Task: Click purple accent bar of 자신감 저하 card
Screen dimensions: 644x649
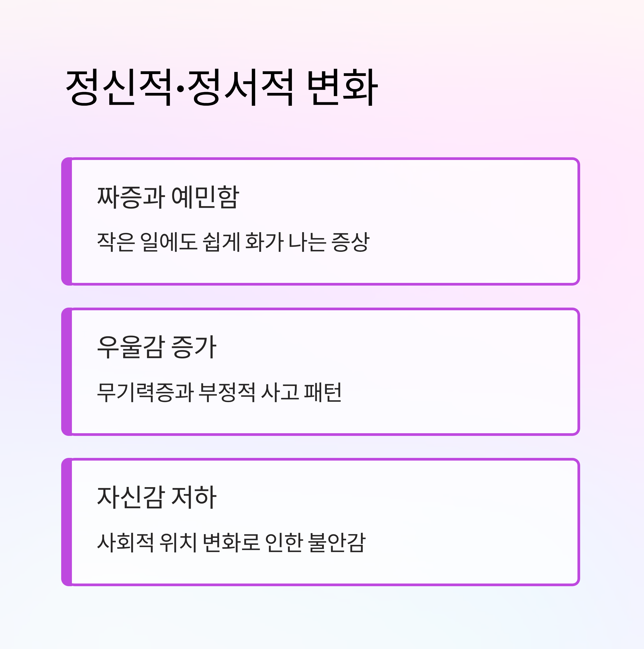Action: [67, 522]
